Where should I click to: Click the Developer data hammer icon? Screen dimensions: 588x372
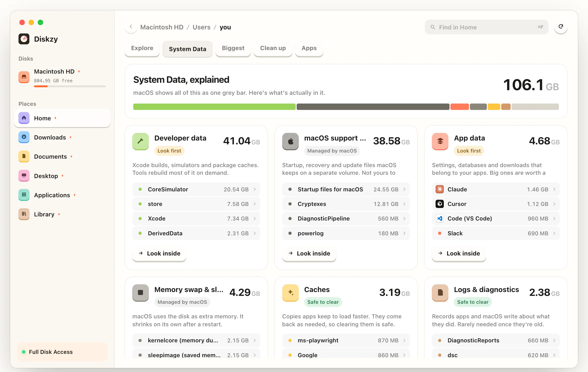(x=140, y=141)
